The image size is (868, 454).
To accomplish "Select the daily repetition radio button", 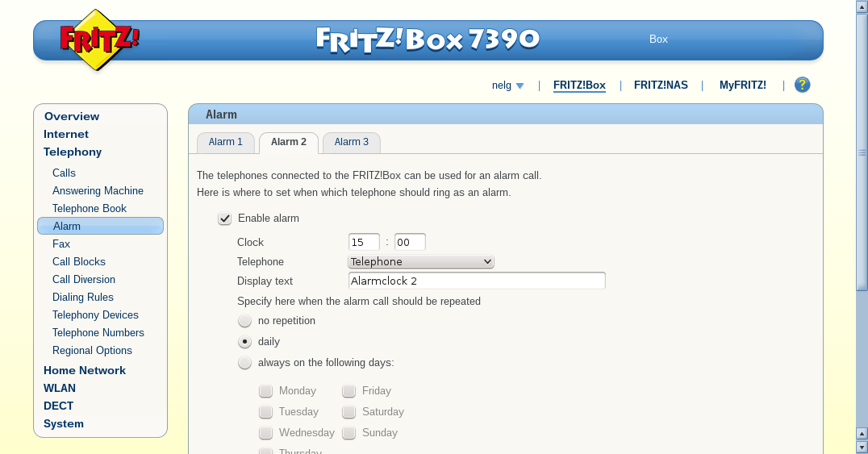I will pyautogui.click(x=244, y=342).
